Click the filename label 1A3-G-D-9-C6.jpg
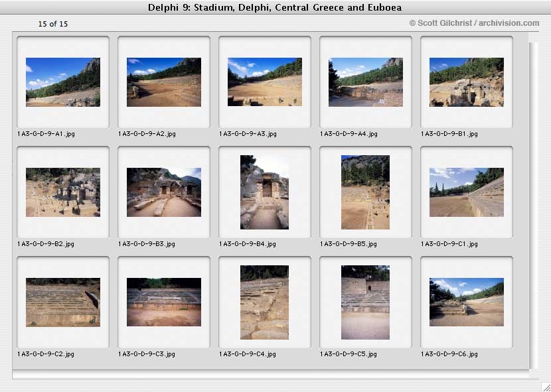The image size is (551, 392). click(x=449, y=354)
